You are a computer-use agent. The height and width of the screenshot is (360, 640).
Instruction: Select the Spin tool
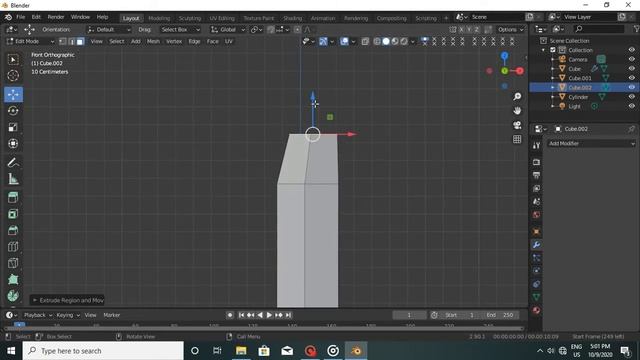(13, 296)
